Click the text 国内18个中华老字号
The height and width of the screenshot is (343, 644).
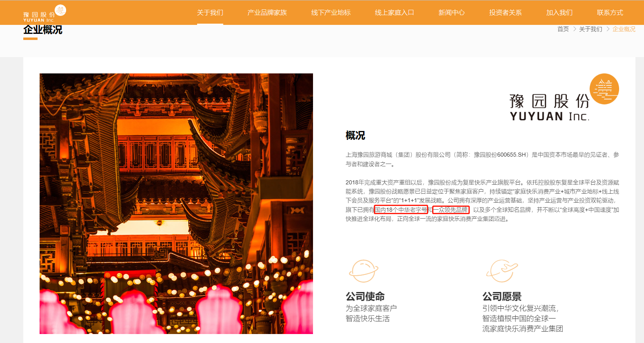(401, 210)
